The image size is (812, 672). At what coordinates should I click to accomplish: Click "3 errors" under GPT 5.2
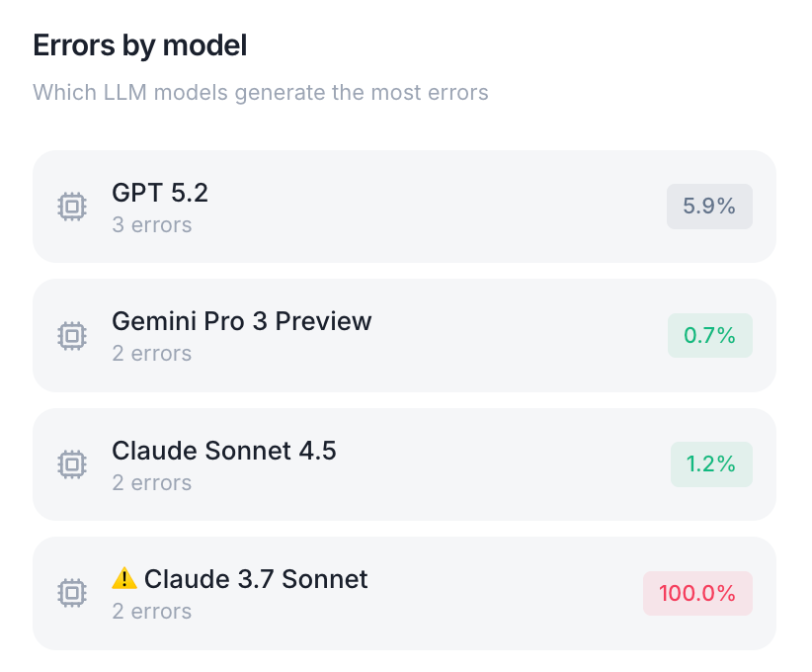tap(152, 225)
